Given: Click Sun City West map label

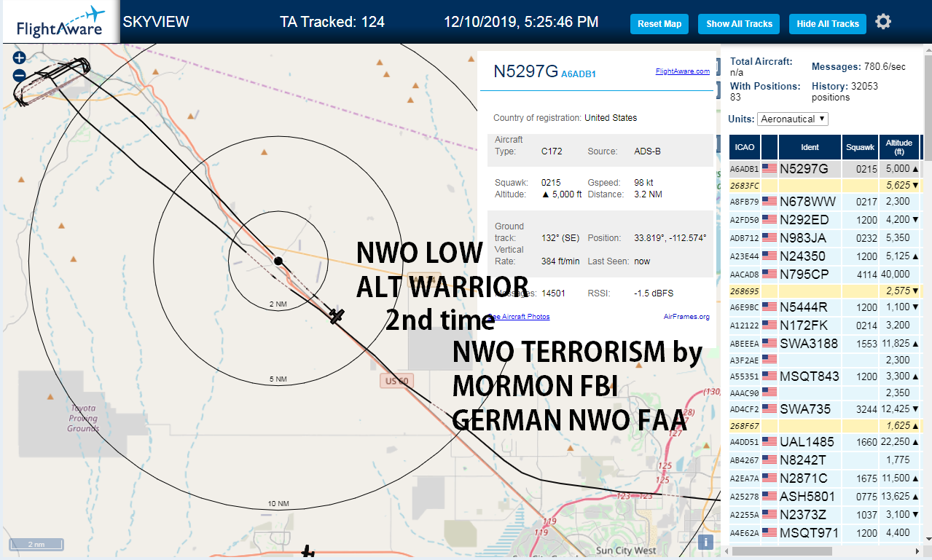Looking at the screenshot, I should click(x=626, y=551).
